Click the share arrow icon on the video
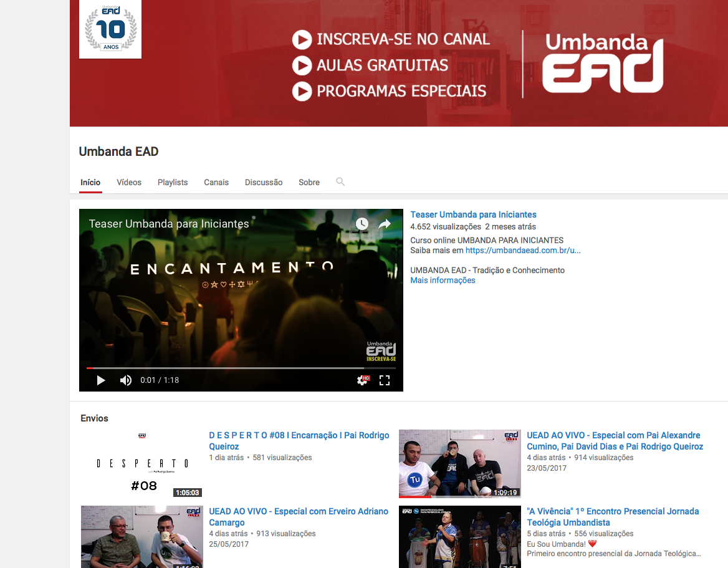This screenshot has height=568, width=728. pyautogui.click(x=385, y=224)
